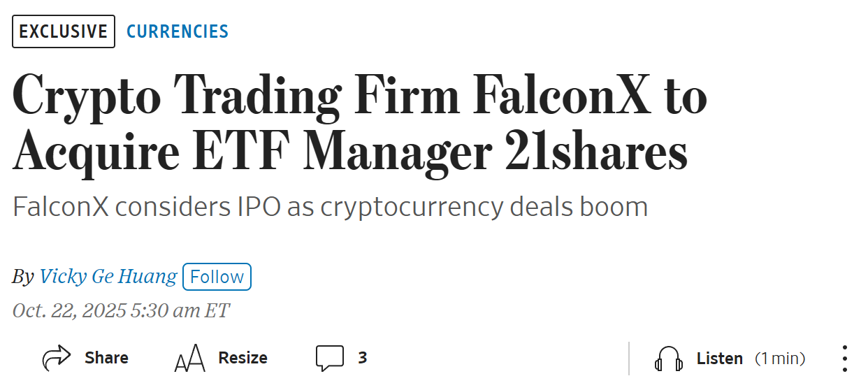868x383 pixels.
Task: Click the Listen label to play audio
Action: coord(719,359)
